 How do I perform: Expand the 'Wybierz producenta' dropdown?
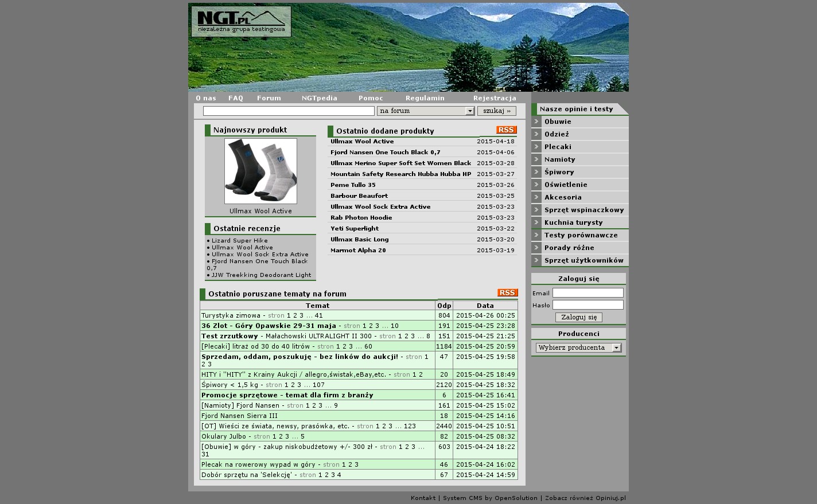[578, 348]
